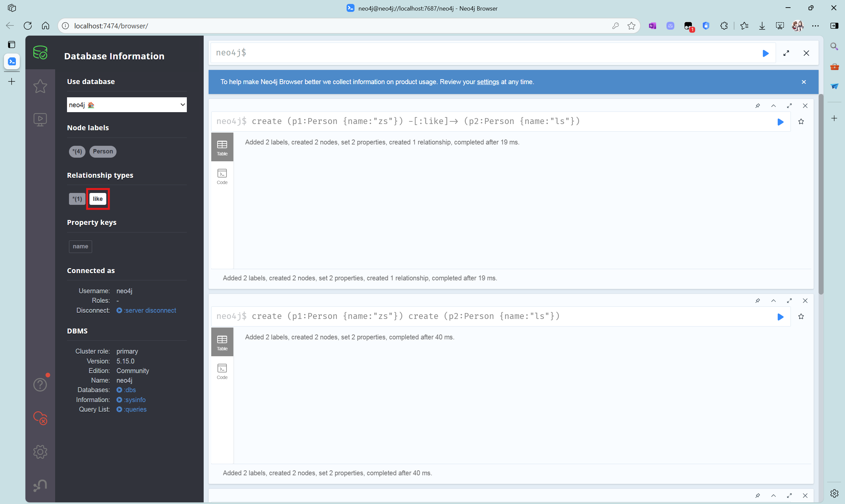Screen dimensions: 845x504
Task: Select the Neo4j Browser vertical tab
Action: (12, 61)
